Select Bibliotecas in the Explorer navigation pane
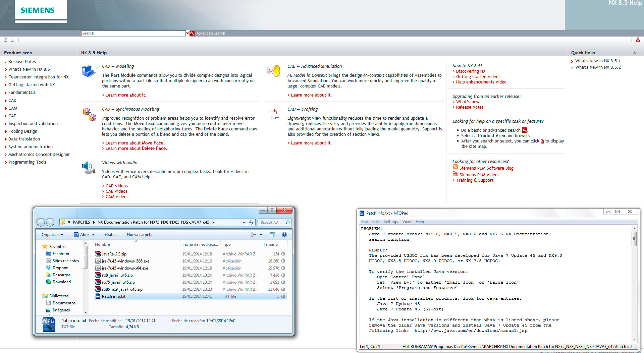 point(59,296)
